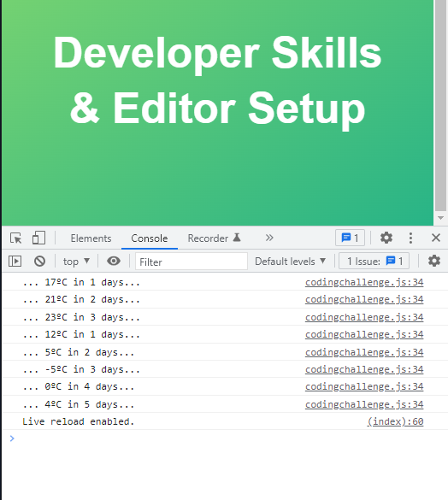Clear the console
This screenshot has height=500, width=448.
click(39, 262)
